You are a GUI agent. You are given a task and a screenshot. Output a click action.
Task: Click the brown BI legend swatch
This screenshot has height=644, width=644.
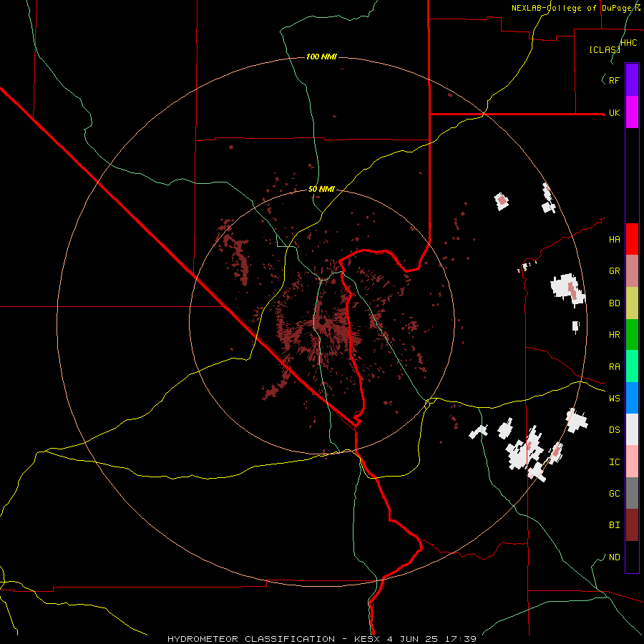tap(632, 525)
